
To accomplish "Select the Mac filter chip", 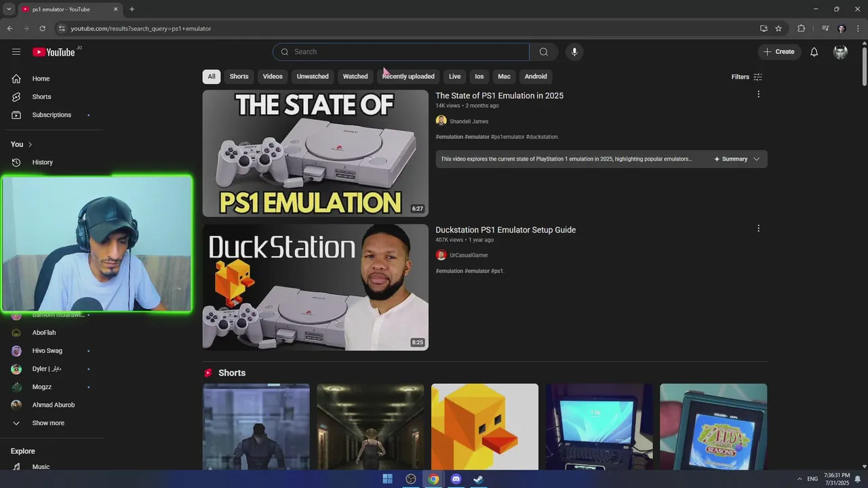I will 504,77.
